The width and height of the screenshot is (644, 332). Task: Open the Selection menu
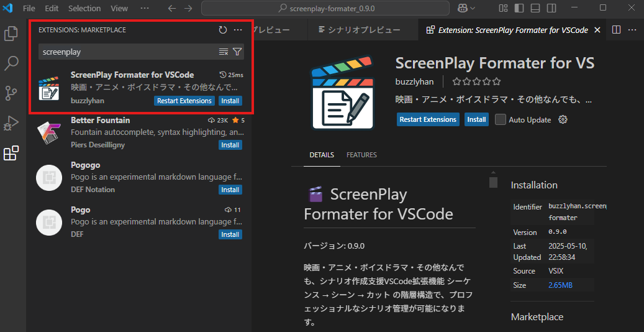tap(84, 8)
